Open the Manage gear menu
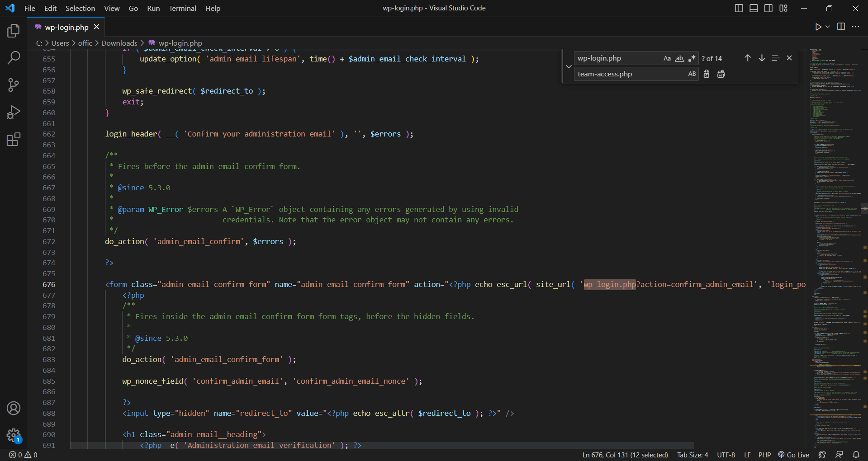 coord(14,435)
